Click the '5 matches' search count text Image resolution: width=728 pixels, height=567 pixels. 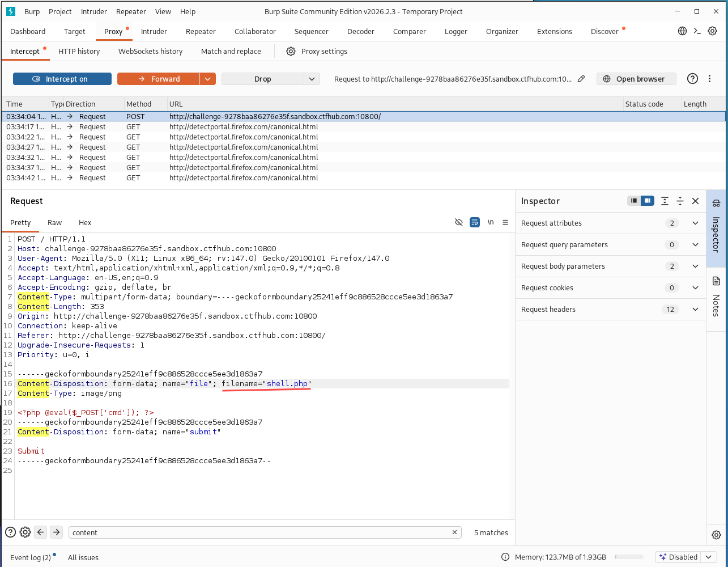491,532
